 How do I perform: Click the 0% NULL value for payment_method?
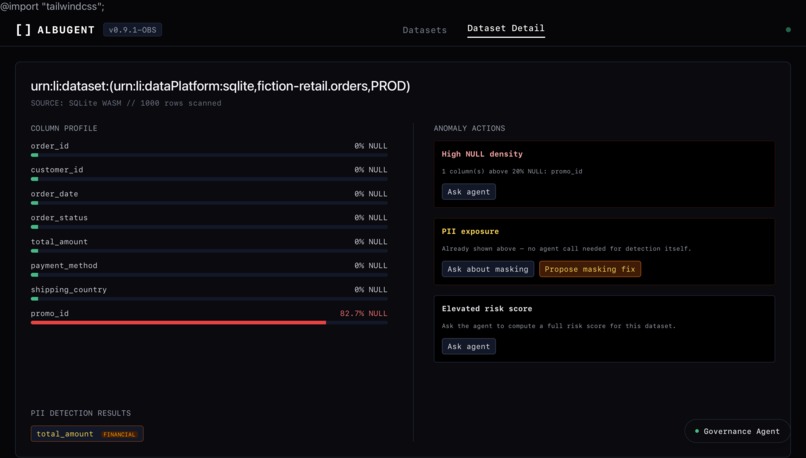pyautogui.click(x=371, y=265)
